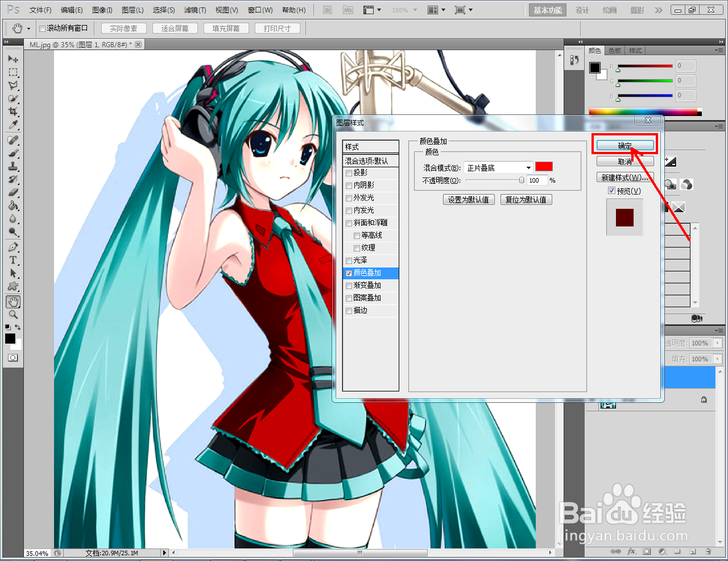
Task: Swap foreground and background colors
Action: 18,327
